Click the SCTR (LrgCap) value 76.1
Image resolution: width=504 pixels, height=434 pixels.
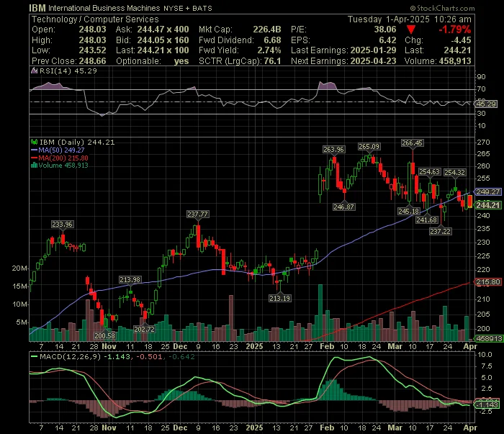[273, 61]
